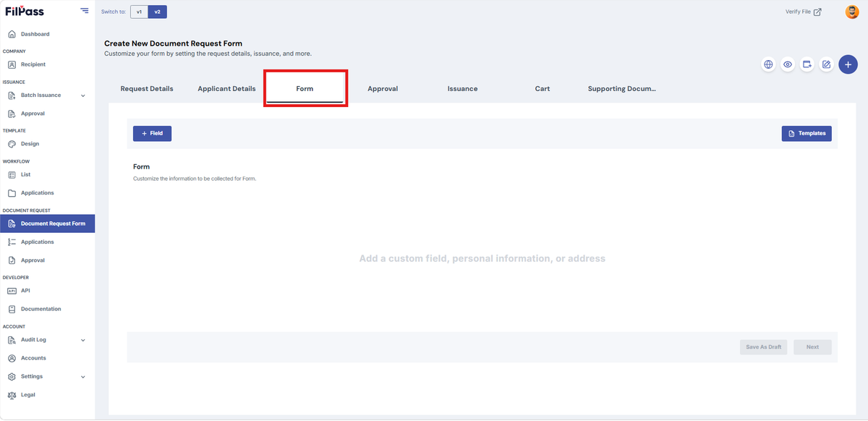
Task: Add a new field with + Field
Action: (x=152, y=134)
